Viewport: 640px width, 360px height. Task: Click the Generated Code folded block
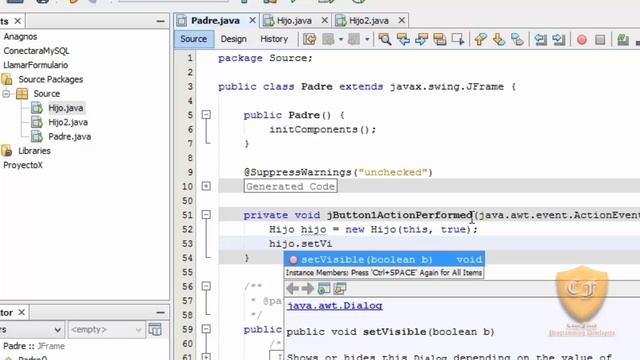[x=291, y=187]
